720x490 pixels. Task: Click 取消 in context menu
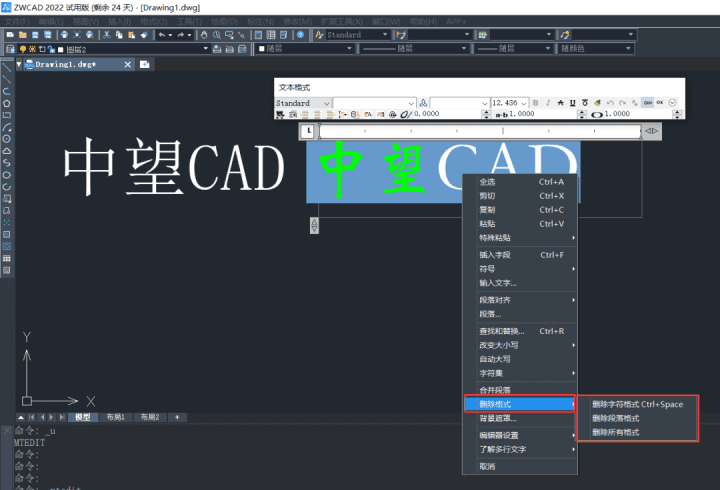click(520, 467)
